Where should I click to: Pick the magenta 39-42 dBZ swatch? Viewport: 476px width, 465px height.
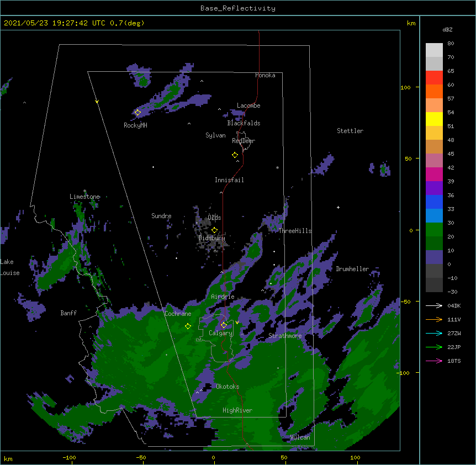click(x=434, y=174)
